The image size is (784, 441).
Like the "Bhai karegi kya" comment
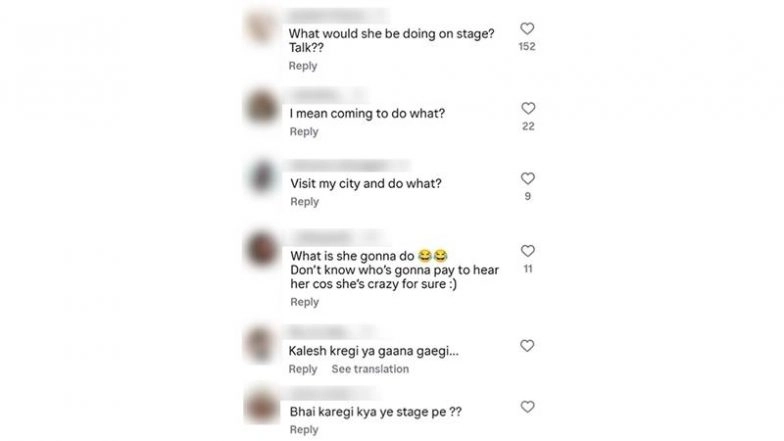(x=527, y=406)
